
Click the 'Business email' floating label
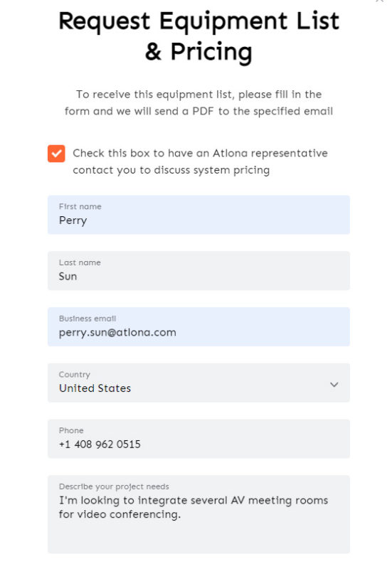coord(88,318)
